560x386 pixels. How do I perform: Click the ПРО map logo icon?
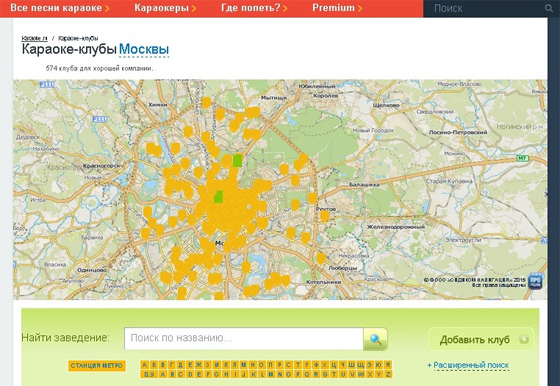coord(535,281)
